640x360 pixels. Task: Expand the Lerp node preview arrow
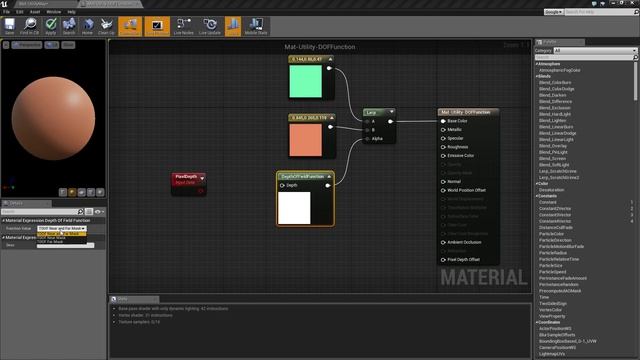391,112
